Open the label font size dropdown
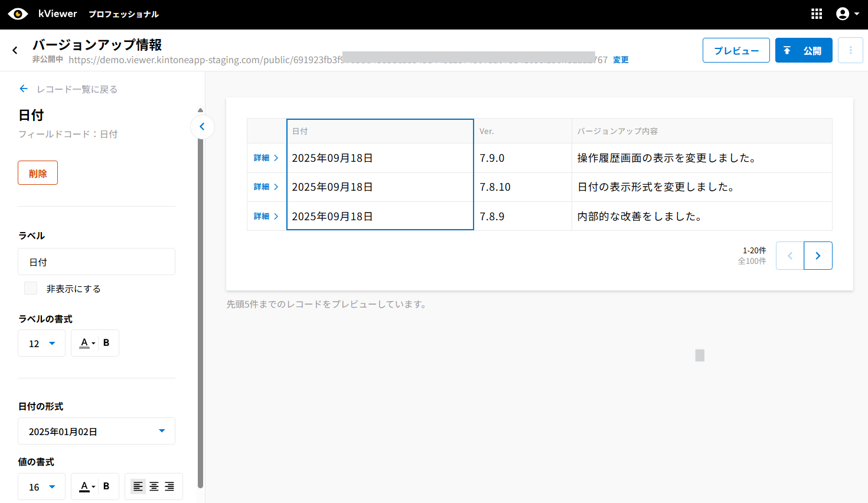The width and height of the screenshot is (868, 503). 41,343
